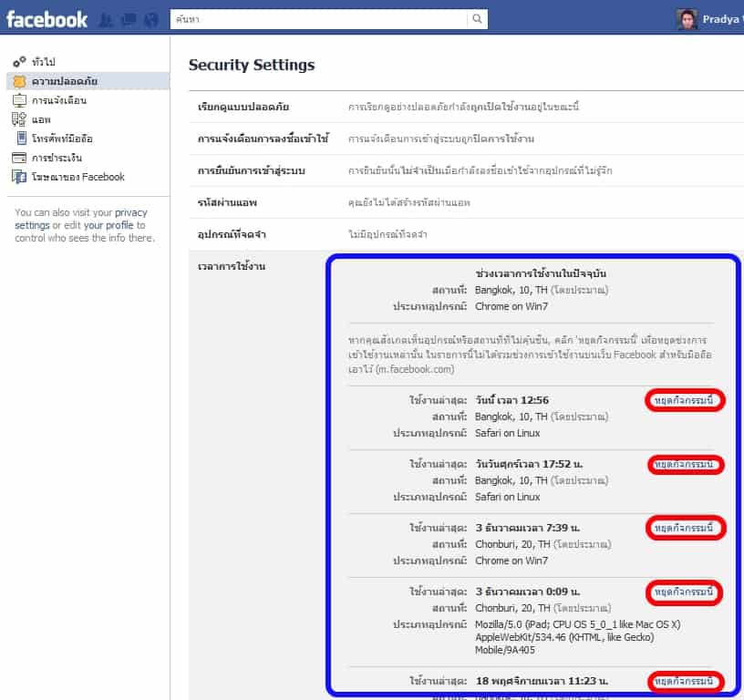The height and width of the screenshot is (700, 744).
Task: Click the ทั่วไป gears icon in sidebar
Action: [x=19, y=62]
